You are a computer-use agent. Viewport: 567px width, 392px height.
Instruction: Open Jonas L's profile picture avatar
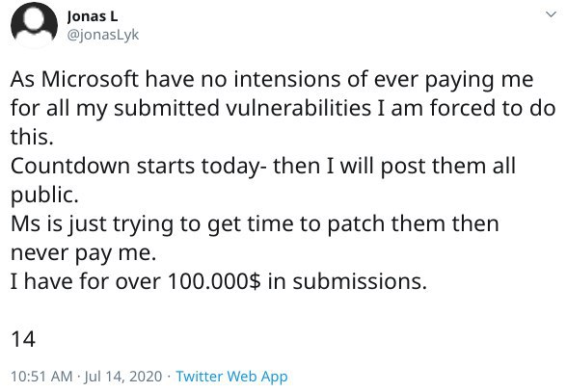[34, 25]
